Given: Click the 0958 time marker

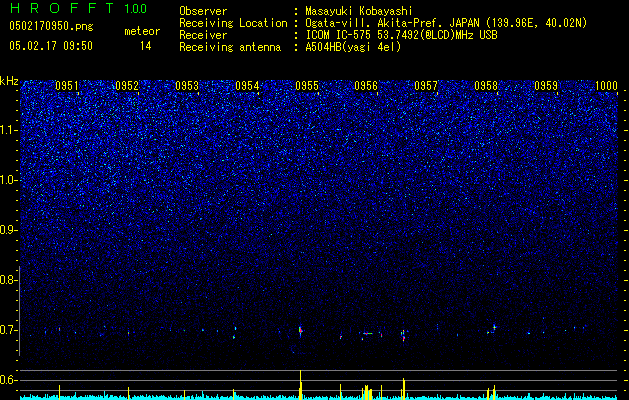Looking at the screenshot, I should tap(486, 86).
